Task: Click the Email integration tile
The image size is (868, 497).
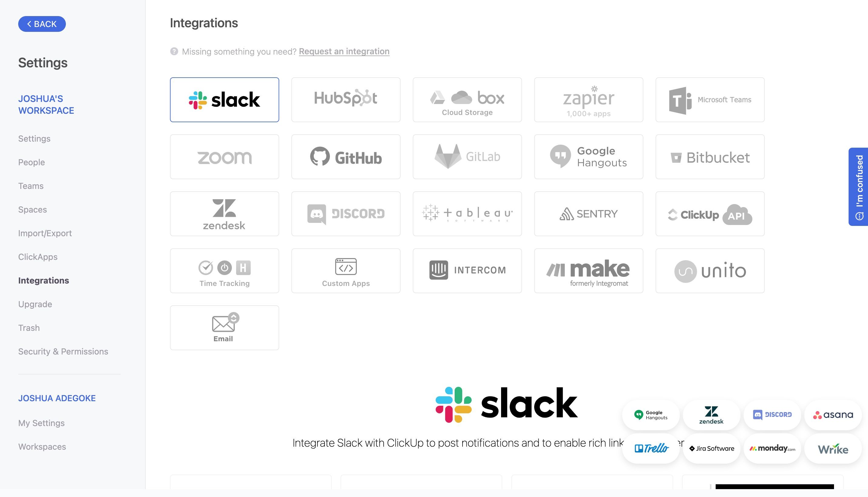Action: (x=225, y=328)
